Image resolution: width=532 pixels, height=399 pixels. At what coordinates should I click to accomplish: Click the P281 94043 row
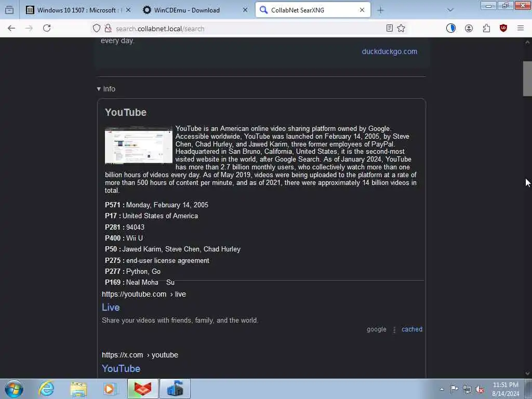[125, 227]
